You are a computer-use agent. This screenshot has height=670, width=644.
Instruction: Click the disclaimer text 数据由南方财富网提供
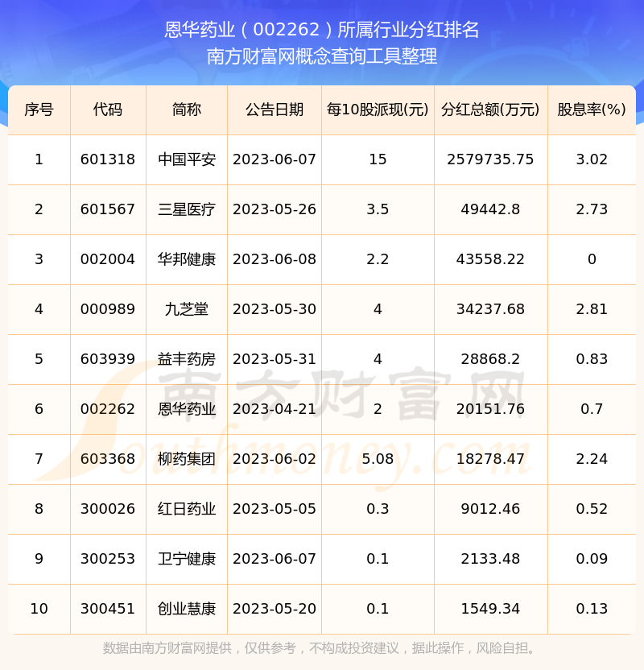tap(167, 648)
